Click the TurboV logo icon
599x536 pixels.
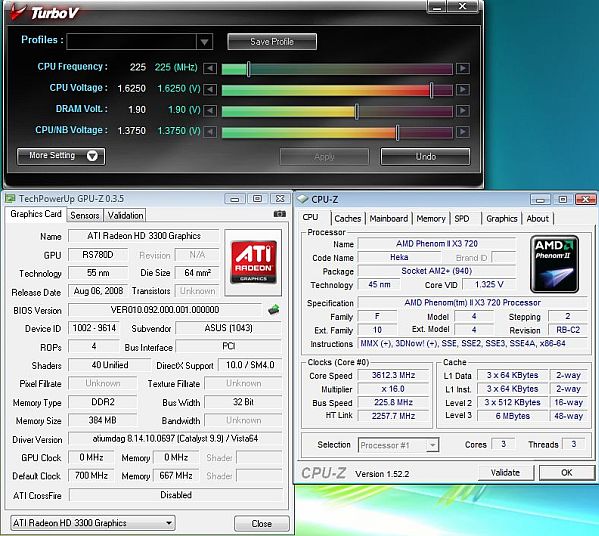[x=18, y=12]
